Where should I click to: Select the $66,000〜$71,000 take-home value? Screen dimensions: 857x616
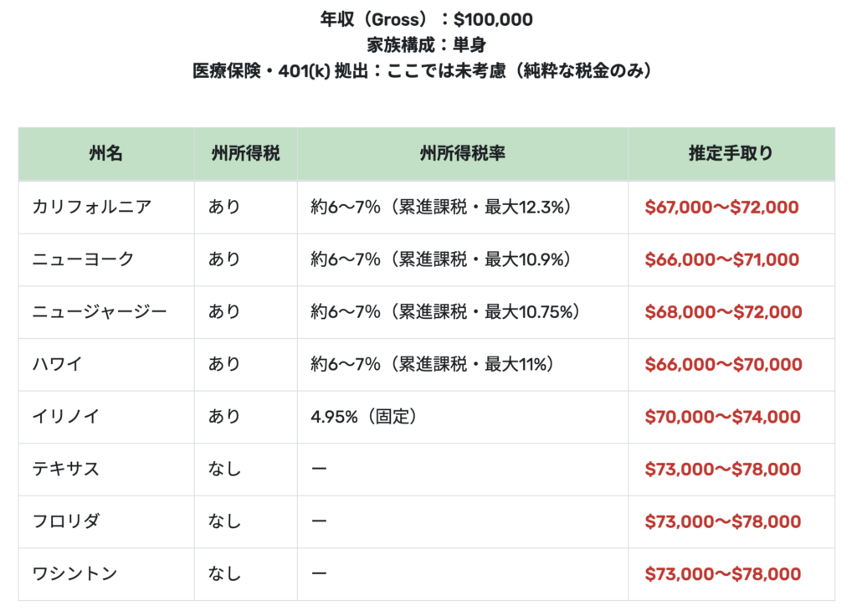[722, 260]
